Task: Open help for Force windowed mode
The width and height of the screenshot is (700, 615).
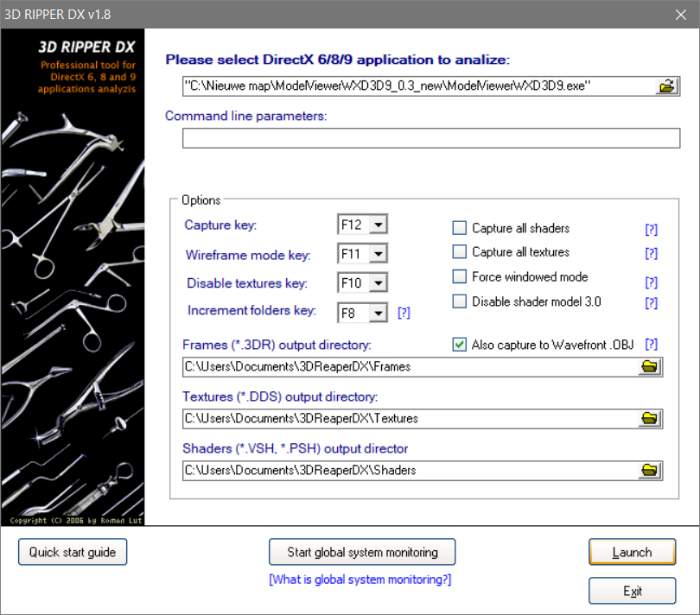Action: 652,282
